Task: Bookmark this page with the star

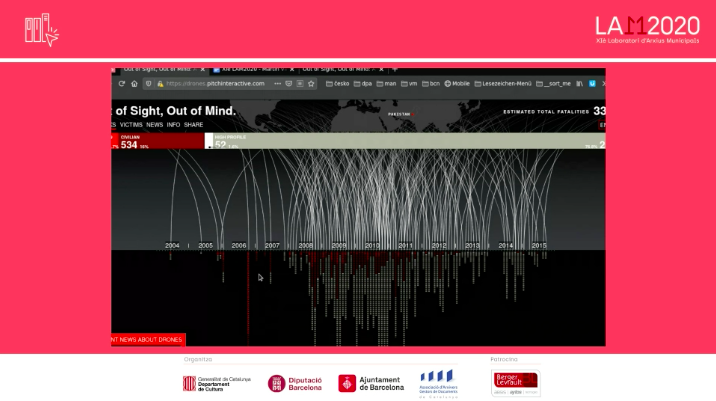Action: pos(311,84)
